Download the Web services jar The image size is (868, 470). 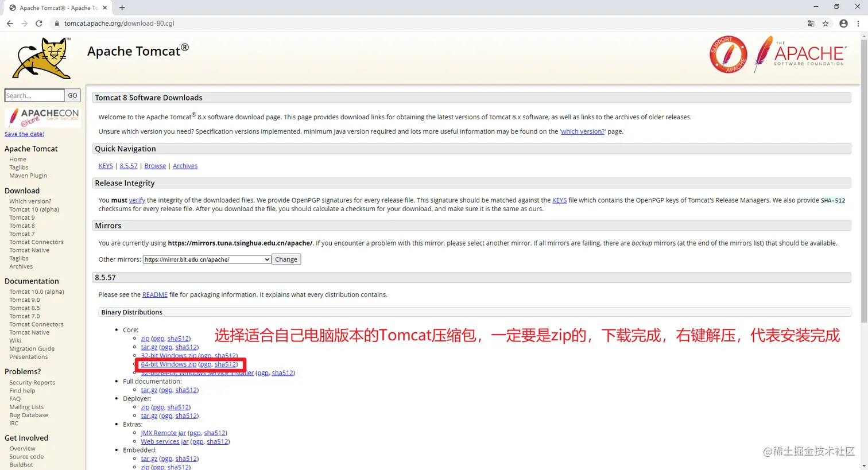click(x=165, y=442)
